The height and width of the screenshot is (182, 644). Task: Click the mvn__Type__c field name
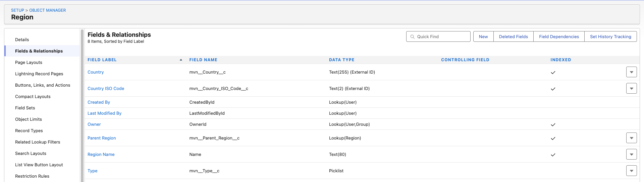point(204,171)
